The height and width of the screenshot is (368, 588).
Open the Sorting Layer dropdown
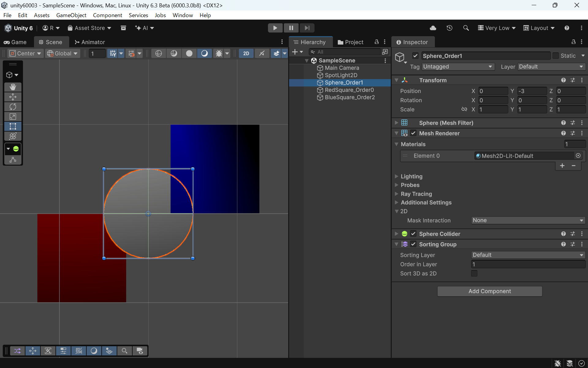528,255
